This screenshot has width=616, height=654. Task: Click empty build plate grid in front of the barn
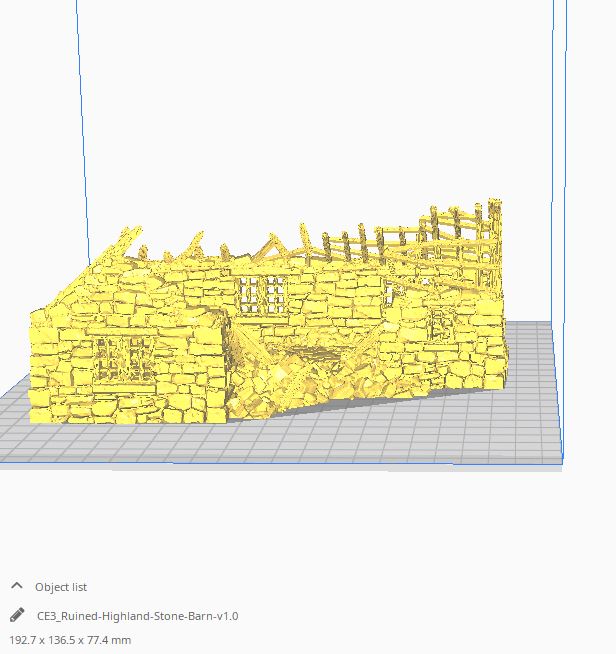300,440
